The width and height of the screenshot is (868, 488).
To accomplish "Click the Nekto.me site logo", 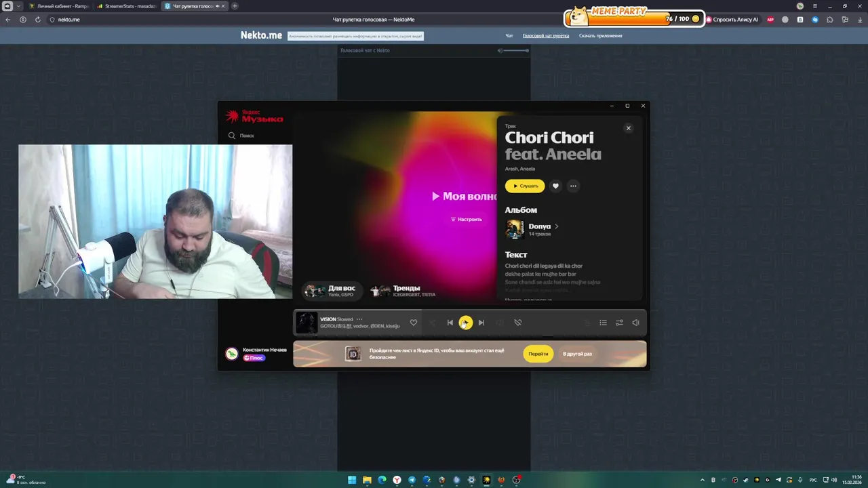I will click(x=261, y=35).
